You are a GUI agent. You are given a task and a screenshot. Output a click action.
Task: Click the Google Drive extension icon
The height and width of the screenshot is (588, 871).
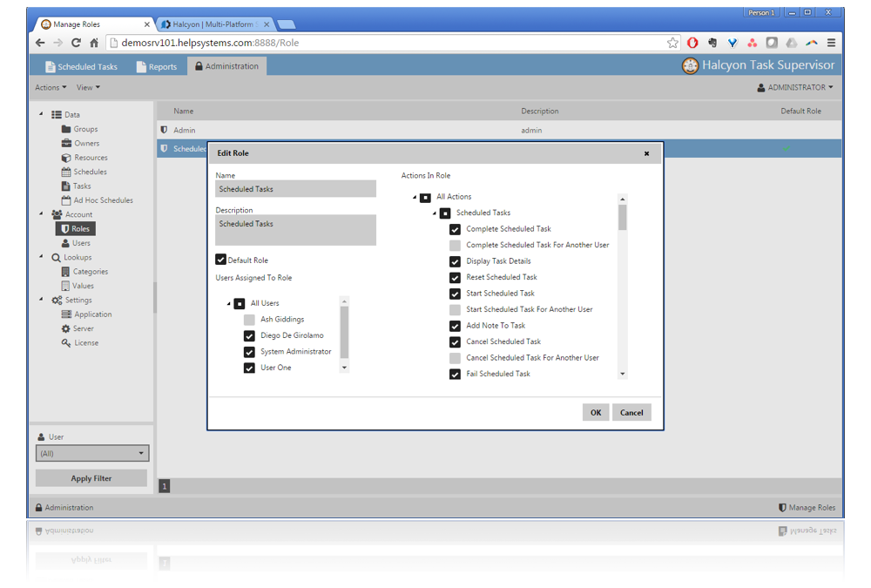coord(792,43)
